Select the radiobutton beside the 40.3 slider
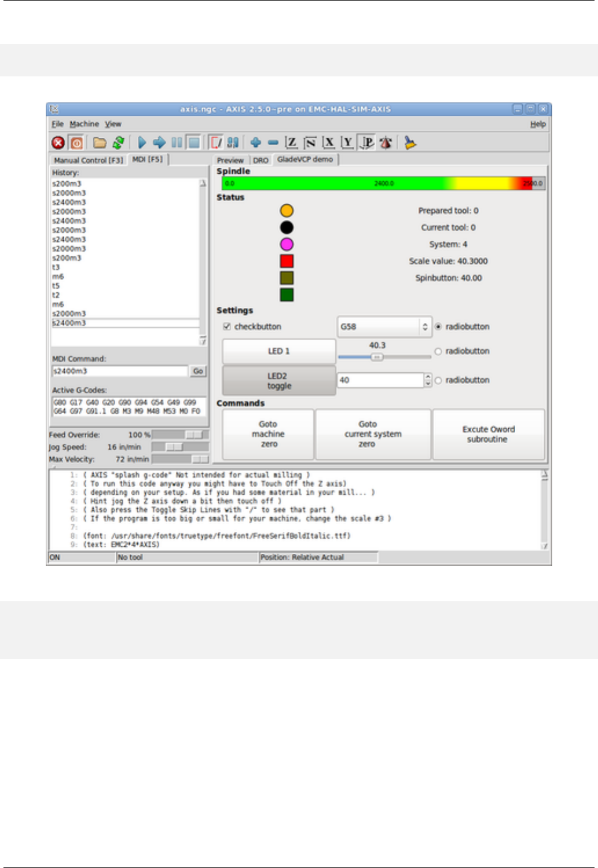Screen dimensions: 598x868 point(438,351)
